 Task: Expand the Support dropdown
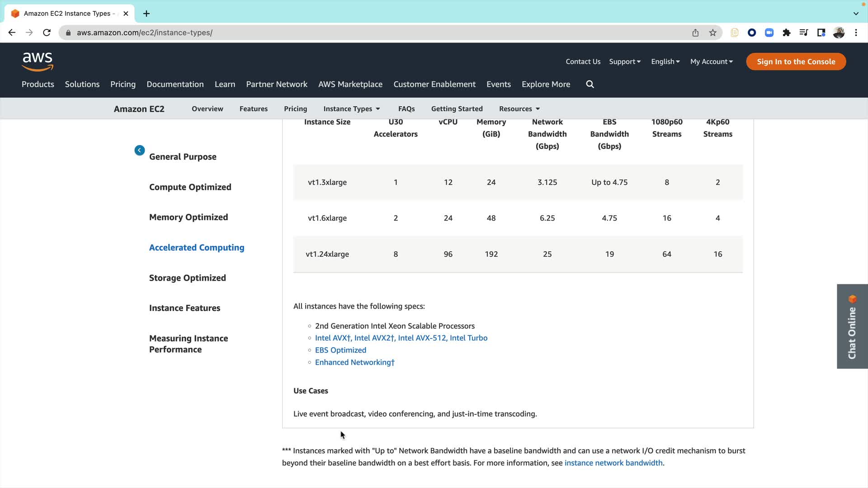coord(625,61)
